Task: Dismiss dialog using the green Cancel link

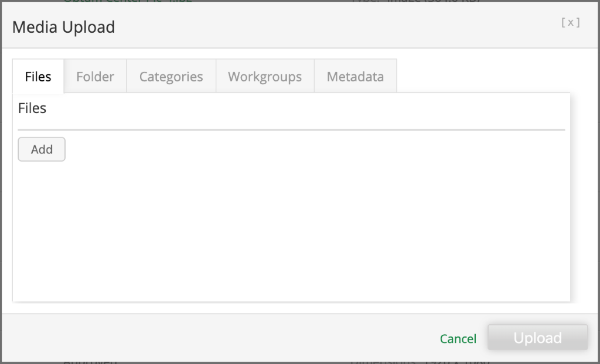Action: pos(458,338)
